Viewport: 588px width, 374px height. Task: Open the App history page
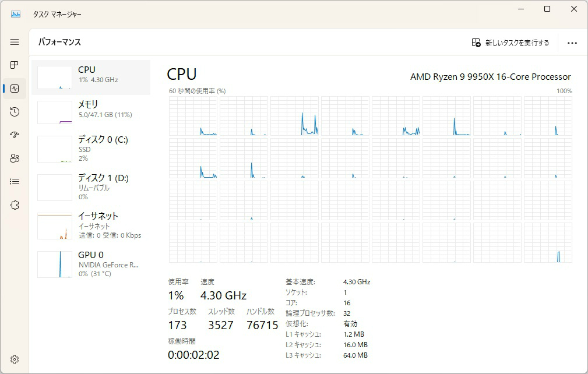pyautogui.click(x=15, y=112)
